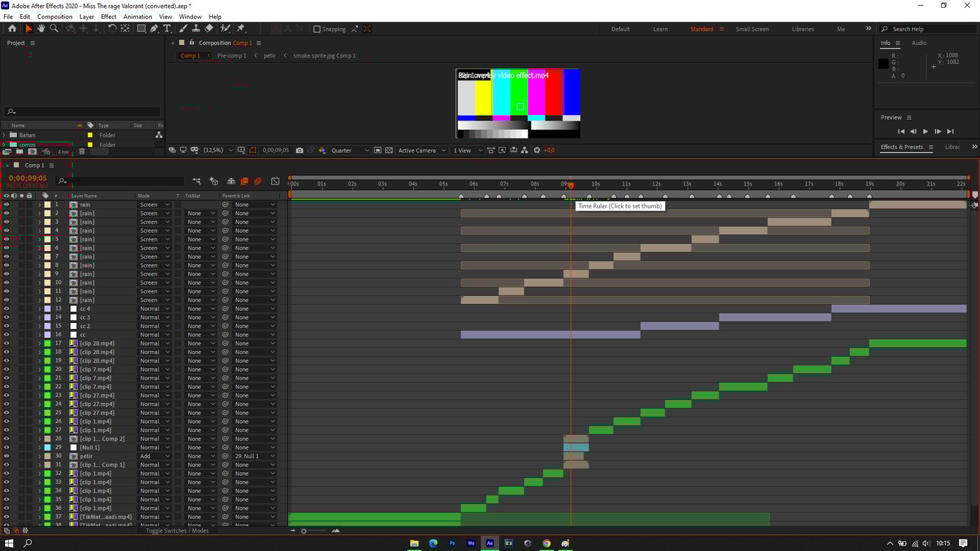Select the Rectangle shape tool

140,29
